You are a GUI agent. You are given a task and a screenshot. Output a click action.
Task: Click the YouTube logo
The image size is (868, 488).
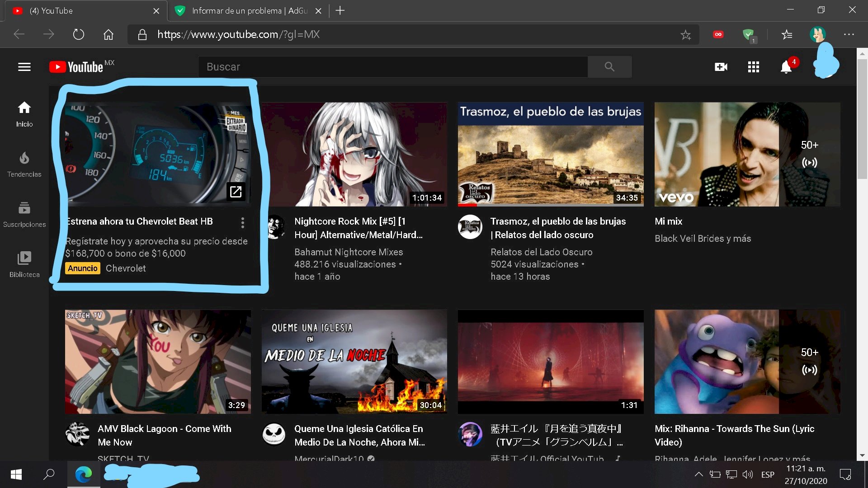(x=77, y=66)
